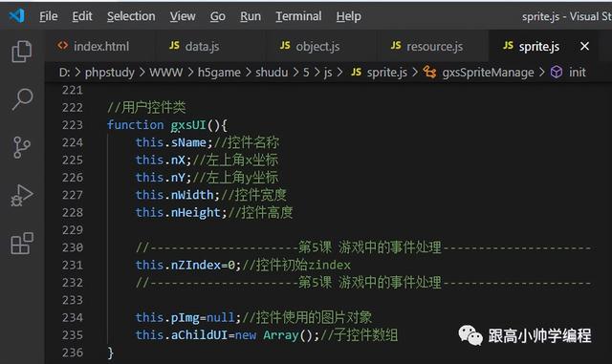Screen dimensions: 612x364
Task: Open the init method breadcrumb
Action: (568, 73)
